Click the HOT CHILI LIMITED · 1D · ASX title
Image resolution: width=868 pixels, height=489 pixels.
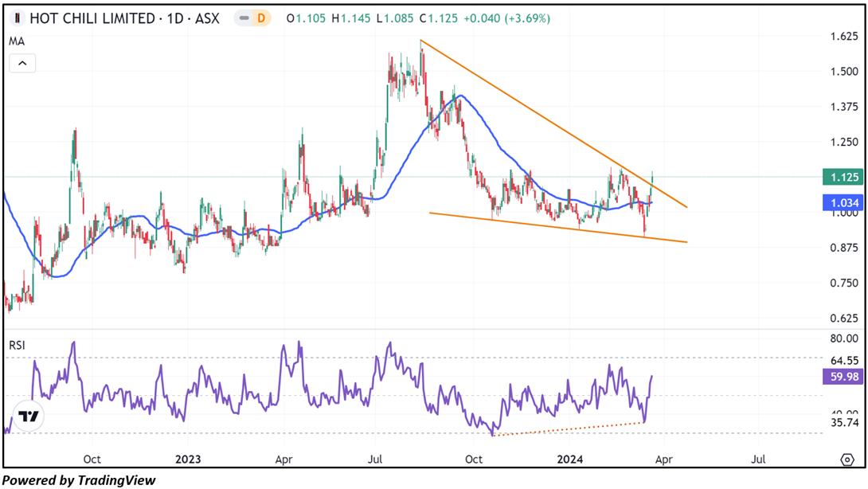click(124, 18)
